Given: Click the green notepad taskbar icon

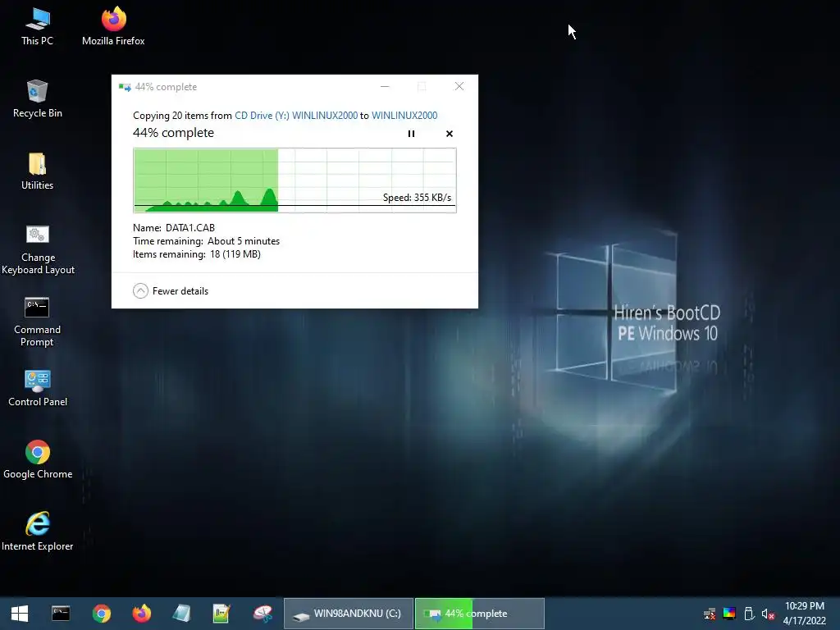Looking at the screenshot, I should 221,614.
